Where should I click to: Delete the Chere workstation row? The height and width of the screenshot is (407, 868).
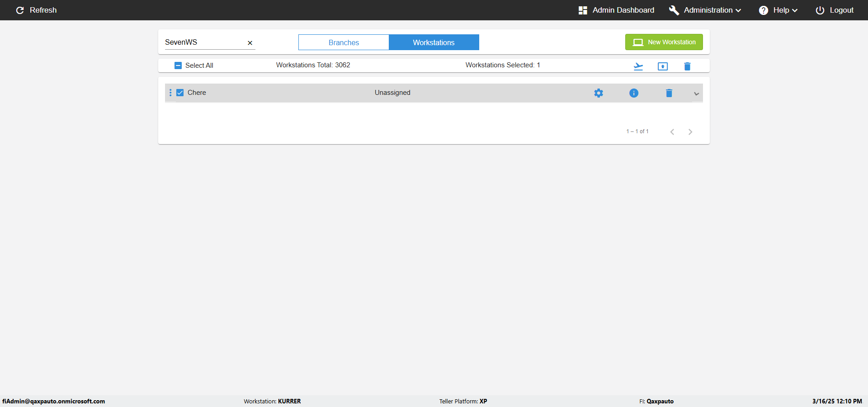click(669, 93)
